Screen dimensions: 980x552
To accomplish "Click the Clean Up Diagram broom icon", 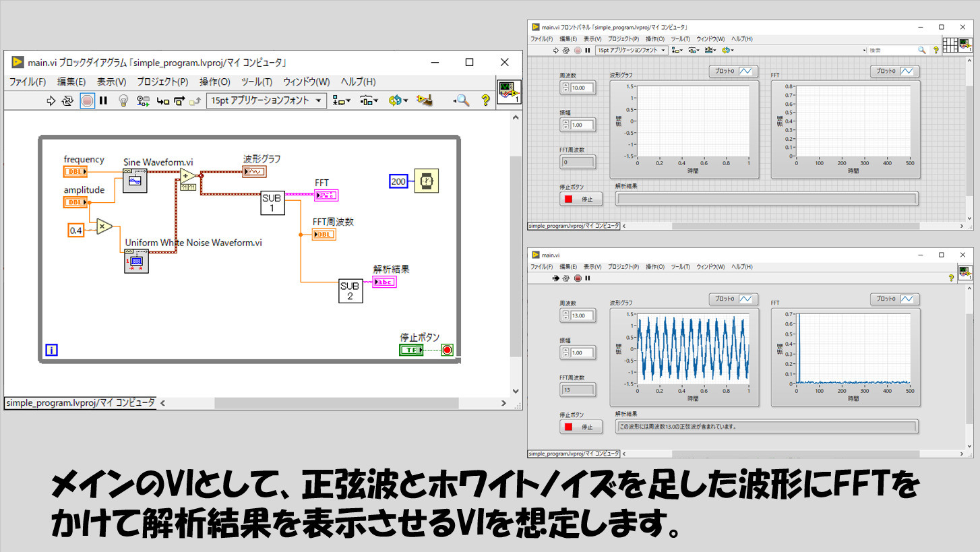I will (x=425, y=100).
